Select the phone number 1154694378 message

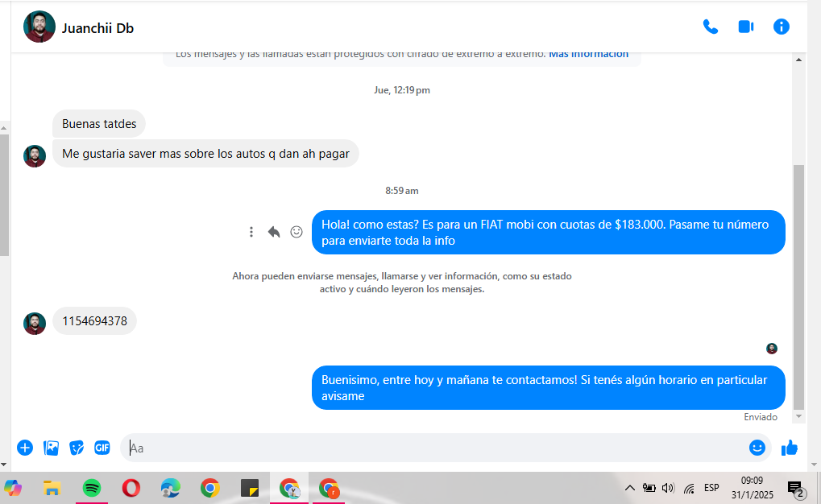tap(94, 320)
